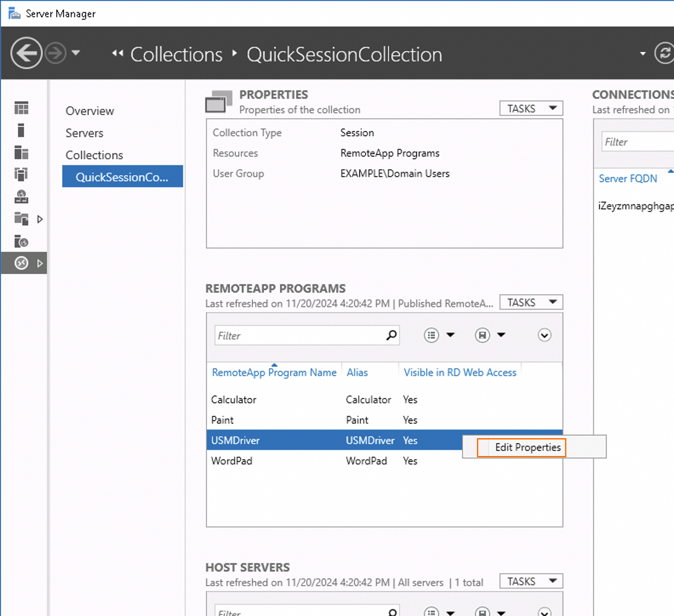Click the Properties section icon
Image resolution: width=674 pixels, height=616 pixels.
(x=219, y=102)
